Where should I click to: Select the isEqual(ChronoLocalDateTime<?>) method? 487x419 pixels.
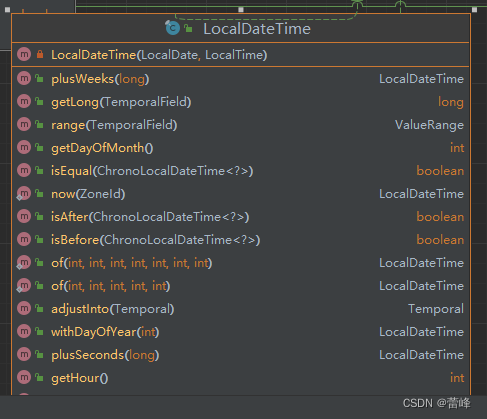point(152,171)
